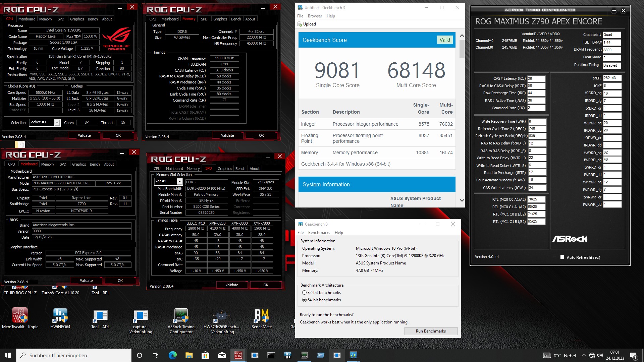The image size is (644, 362).
Task: Open the MemTweakIt - Kopie desktop shortcut
Action: pos(20,318)
